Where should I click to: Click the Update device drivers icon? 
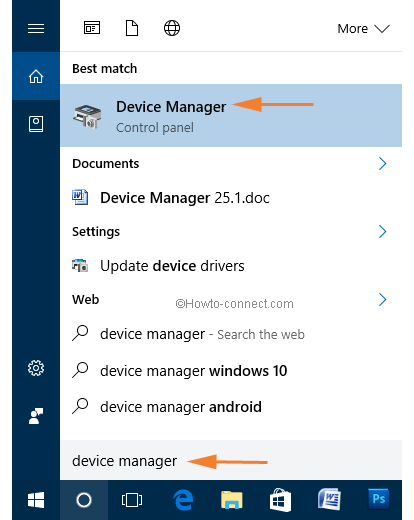pos(80,265)
